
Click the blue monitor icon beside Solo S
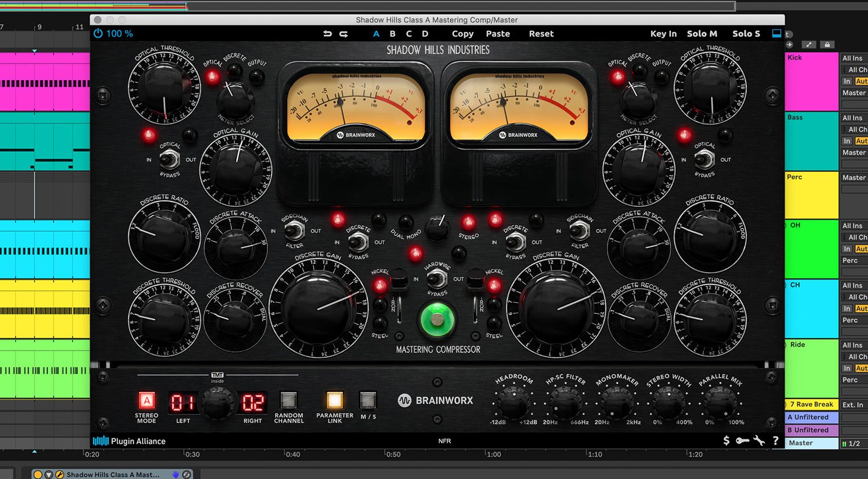pos(777,33)
